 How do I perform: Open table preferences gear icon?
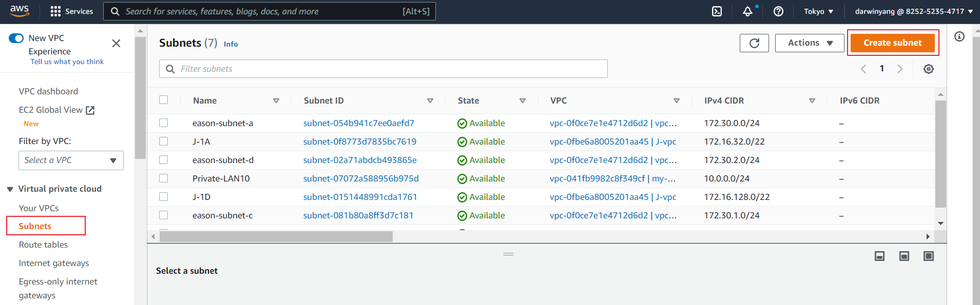pyautogui.click(x=928, y=69)
